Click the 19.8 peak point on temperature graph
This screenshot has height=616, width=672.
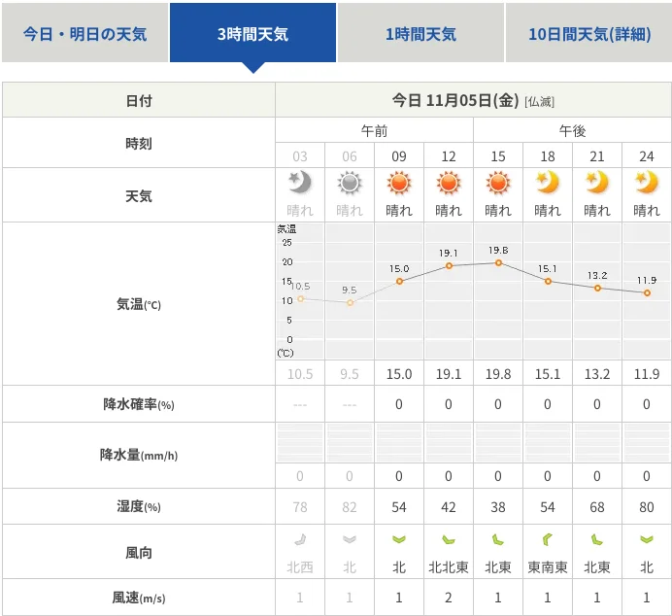tap(498, 262)
